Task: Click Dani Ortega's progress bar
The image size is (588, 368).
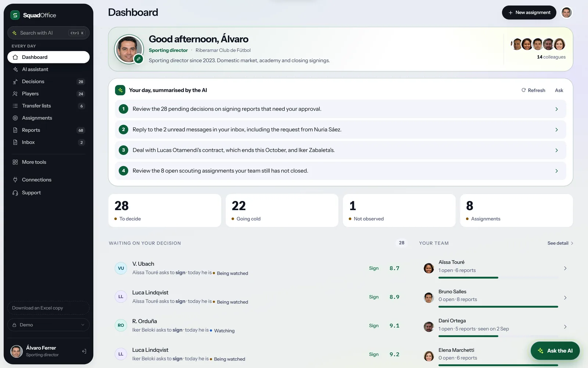Action: (x=498, y=336)
